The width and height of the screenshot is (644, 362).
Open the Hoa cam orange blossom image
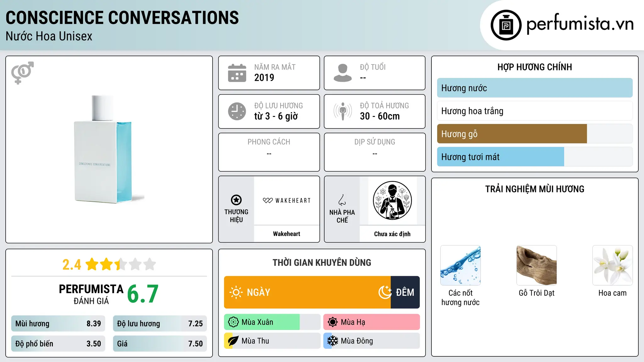(613, 265)
